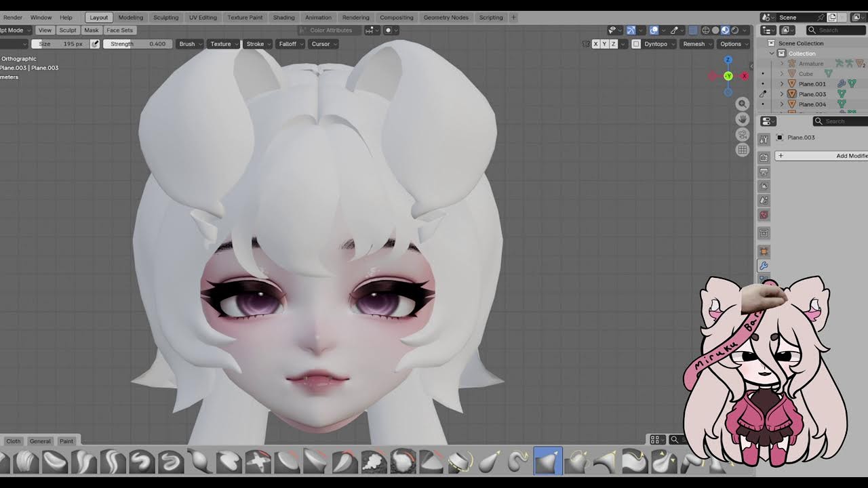Select solid viewport shading

[715, 30]
